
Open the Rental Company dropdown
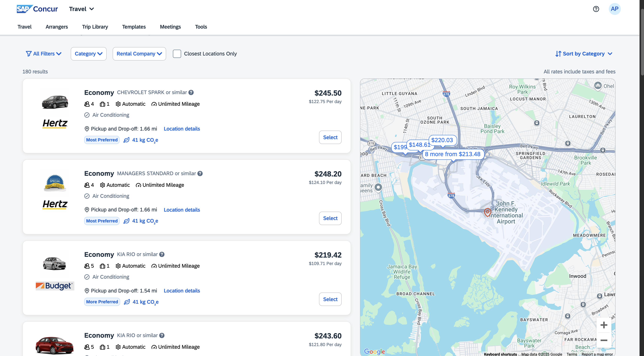139,54
